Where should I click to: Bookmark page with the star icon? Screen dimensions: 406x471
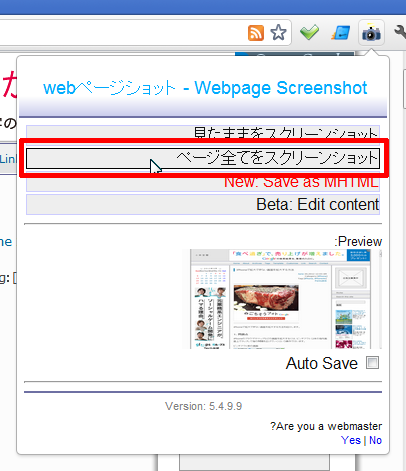278,32
